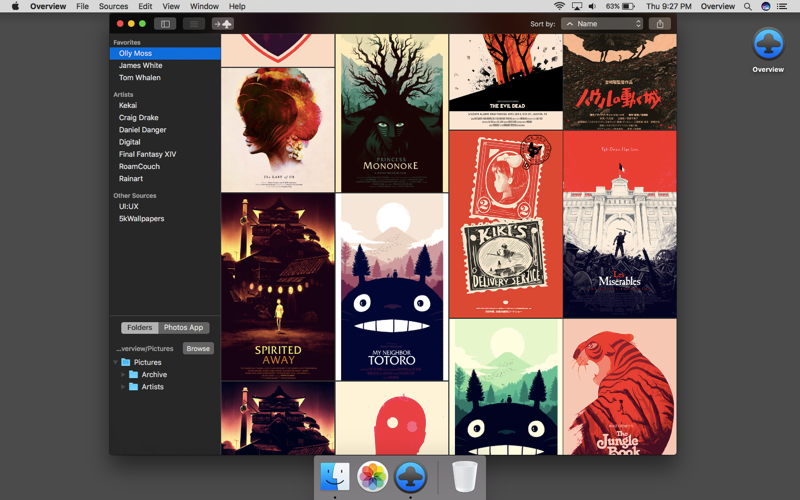Screen dimensions: 800x500
Task: Click the volume icon in menu bar
Action: (592, 6)
